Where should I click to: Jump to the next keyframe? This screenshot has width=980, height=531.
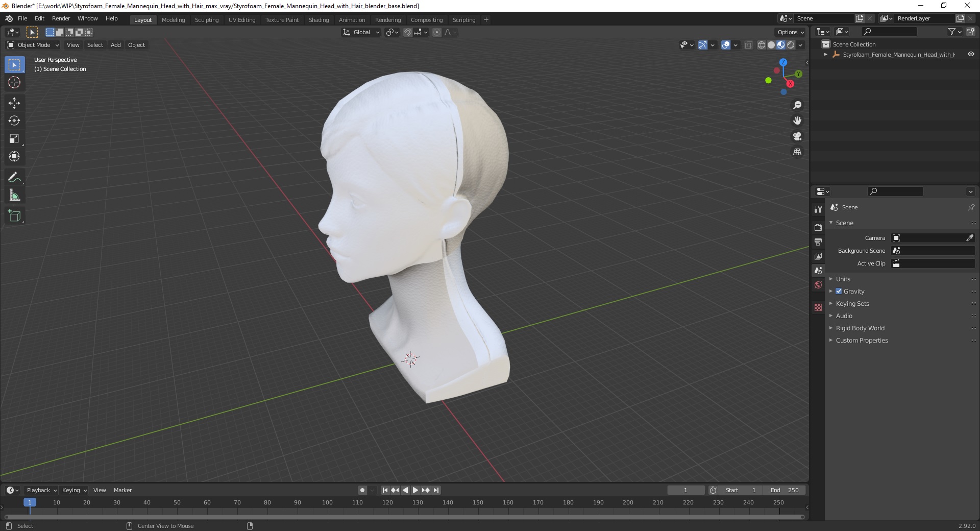coord(426,490)
